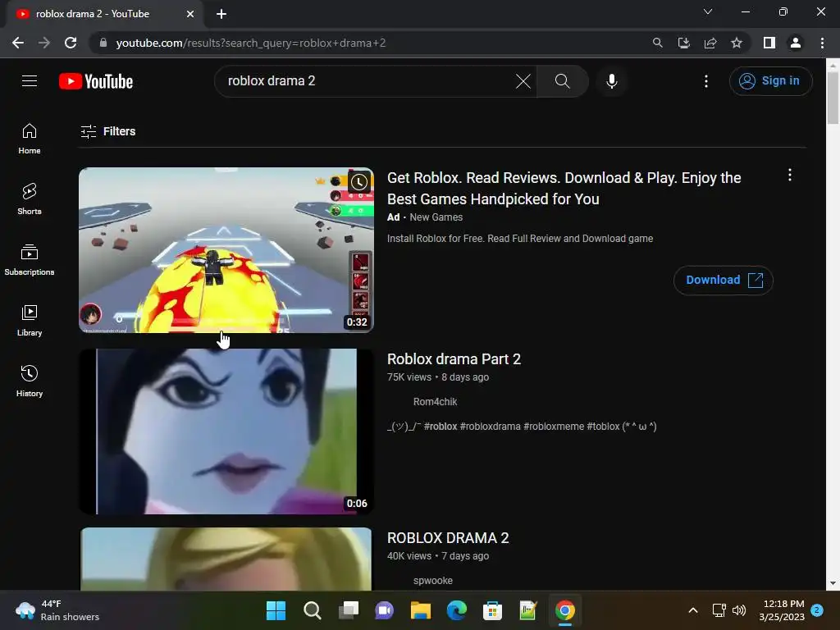
Task: Open Library in sidebar
Action: [x=30, y=321]
